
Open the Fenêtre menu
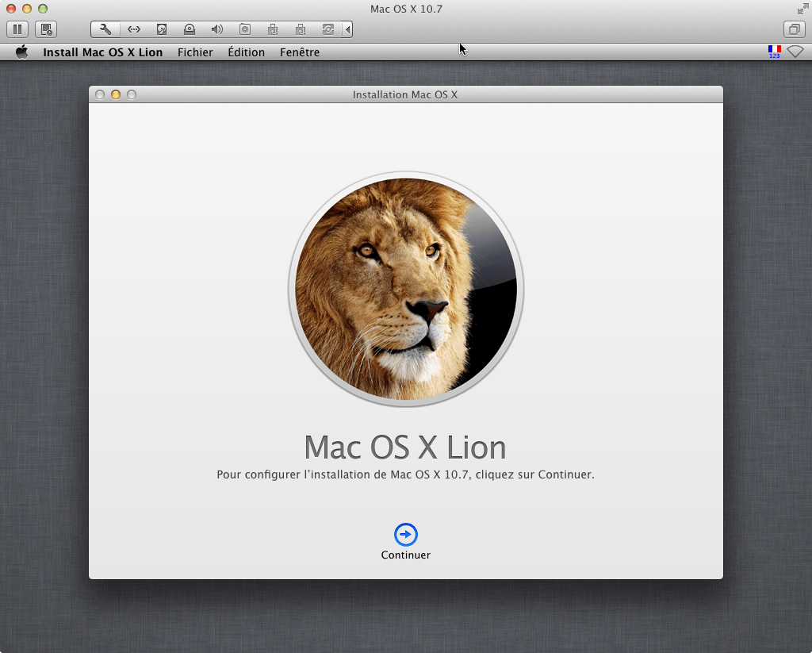(x=300, y=52)
